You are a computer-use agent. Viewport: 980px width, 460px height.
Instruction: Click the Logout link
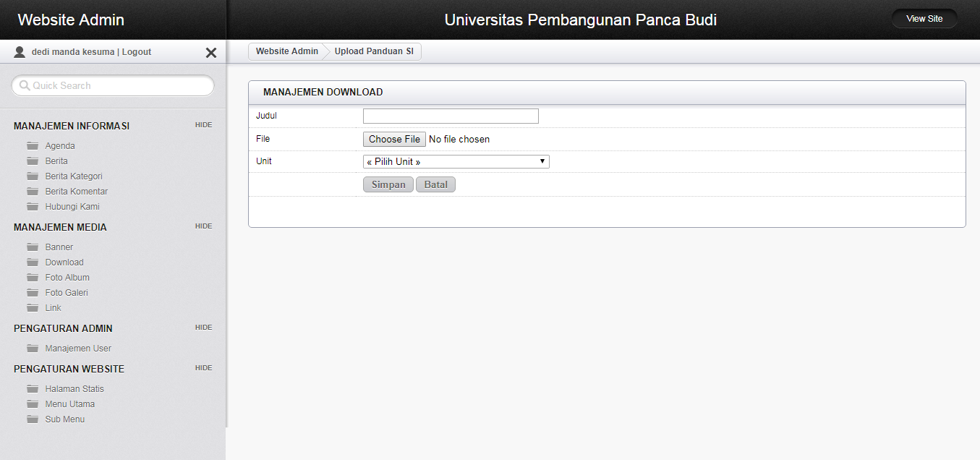coord(137,52)
